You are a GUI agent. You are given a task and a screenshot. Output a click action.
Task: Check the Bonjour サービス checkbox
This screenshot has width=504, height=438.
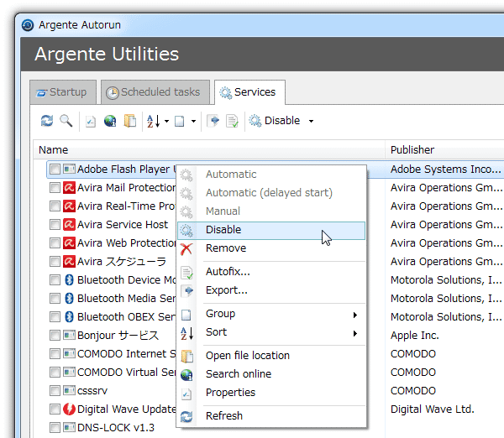(x=55, y=336)
